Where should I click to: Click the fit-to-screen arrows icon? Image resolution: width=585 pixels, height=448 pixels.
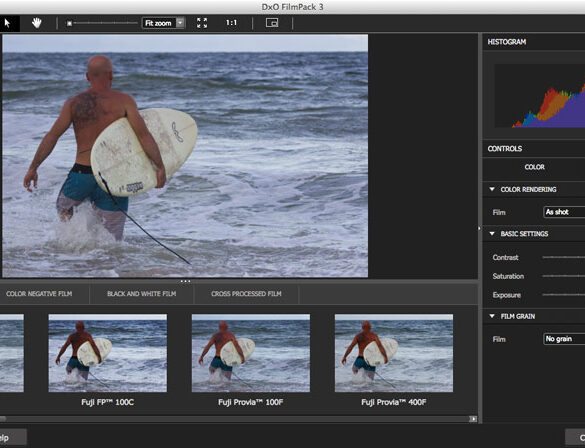pyautogui.click(x=202, y=23)
